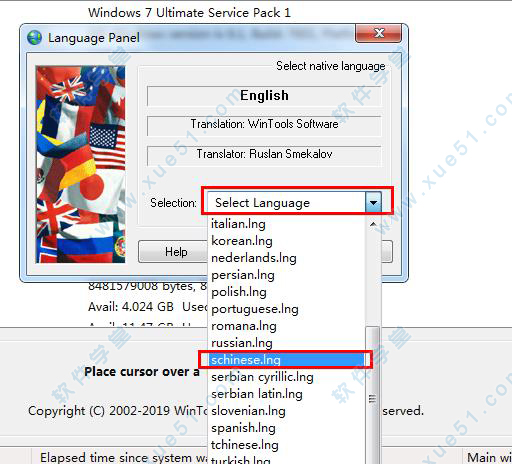Choose slovenian.lng from the list
The height and width of the screenshot is (464, 512).
(287, 411)
